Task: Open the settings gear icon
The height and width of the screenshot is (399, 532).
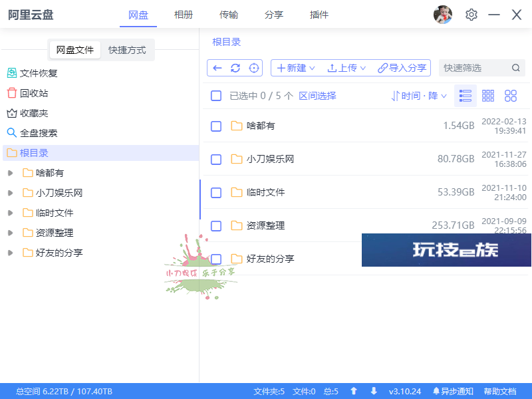Action: coord(471,15)
